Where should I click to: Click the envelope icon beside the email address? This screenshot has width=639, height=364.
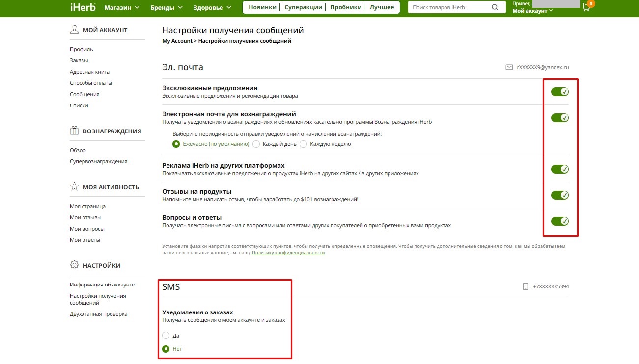[509, 67]
